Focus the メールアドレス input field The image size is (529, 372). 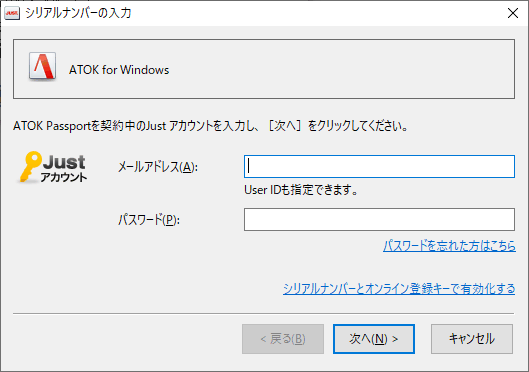click(x=379, y=166)
